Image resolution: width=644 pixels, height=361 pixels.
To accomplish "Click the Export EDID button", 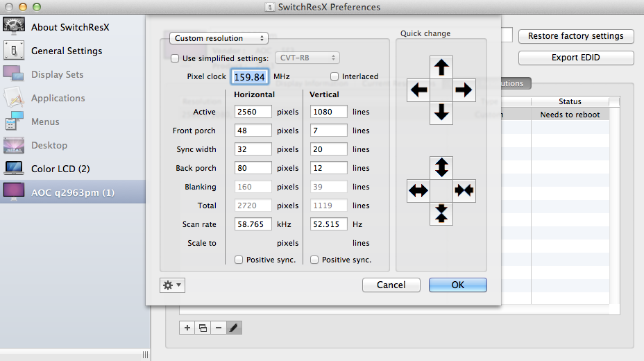I will [576, 58].
